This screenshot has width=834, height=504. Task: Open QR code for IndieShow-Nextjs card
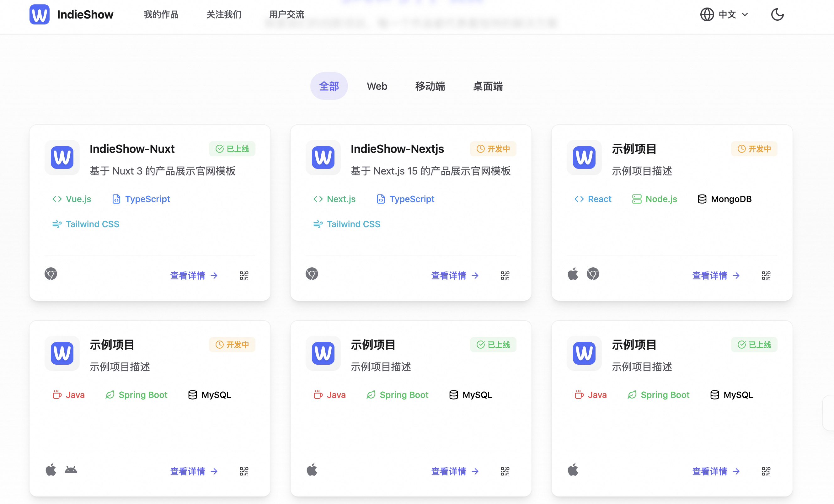click(505, 276)
